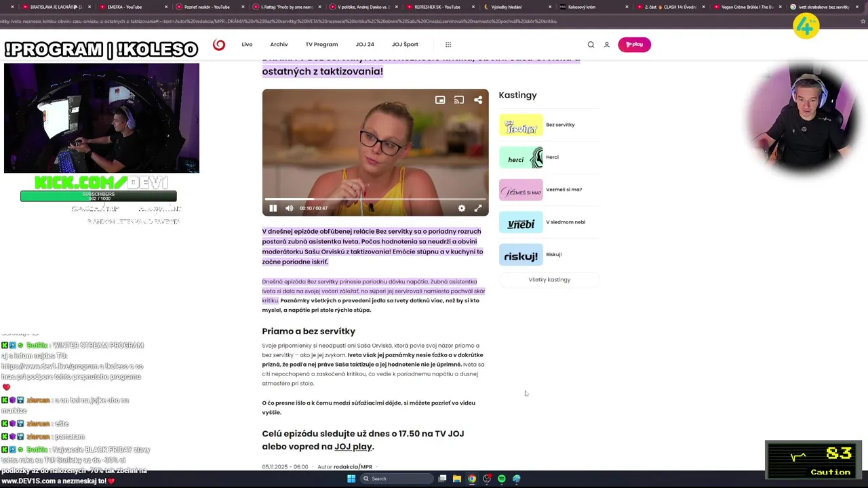
Task: Click the Riskuj! casting label
Action: [554, 255]
